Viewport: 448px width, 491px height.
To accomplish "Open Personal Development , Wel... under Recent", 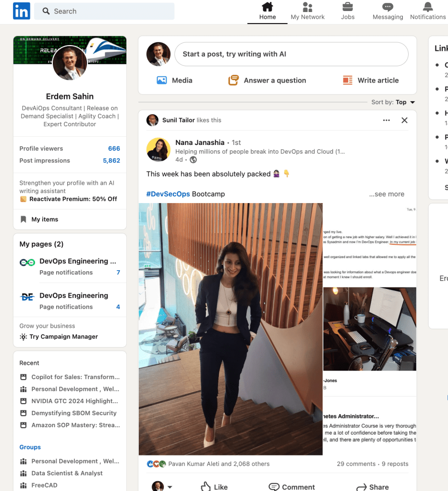I will [75, 389].
